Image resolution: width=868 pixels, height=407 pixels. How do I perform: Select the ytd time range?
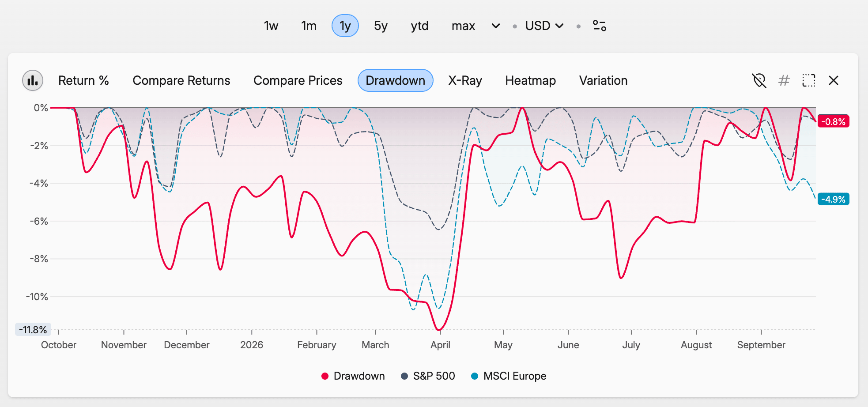(419, 26)
